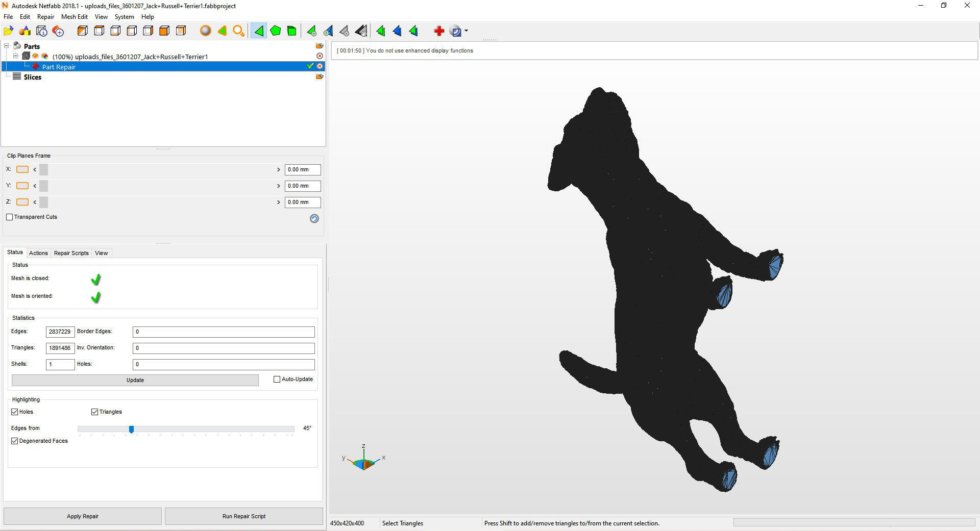Image resolution: width=980 pixels, height=531 pixels.
Task: Click Y clip plane right arrow
Action: click(279, 186)
